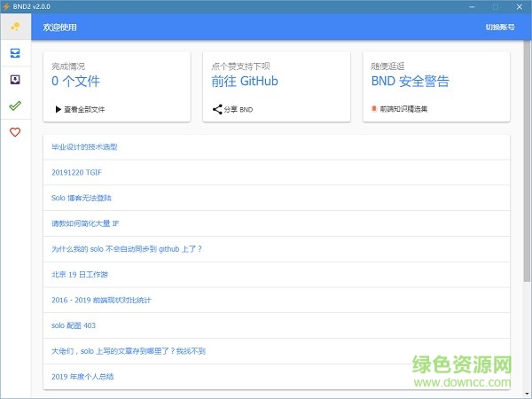The height and width of the screenshot is (399, 532).
Task: Click 切换账号 to switch account
Action: 499,27
